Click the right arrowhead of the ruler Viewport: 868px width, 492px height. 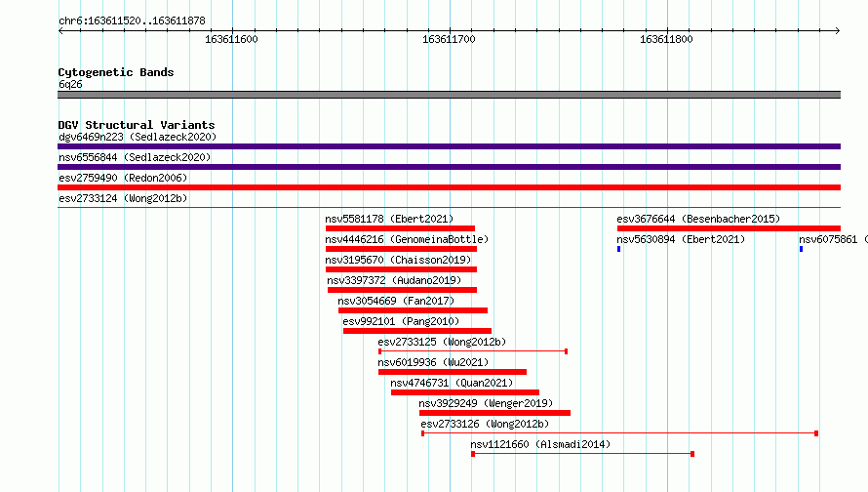838,30
